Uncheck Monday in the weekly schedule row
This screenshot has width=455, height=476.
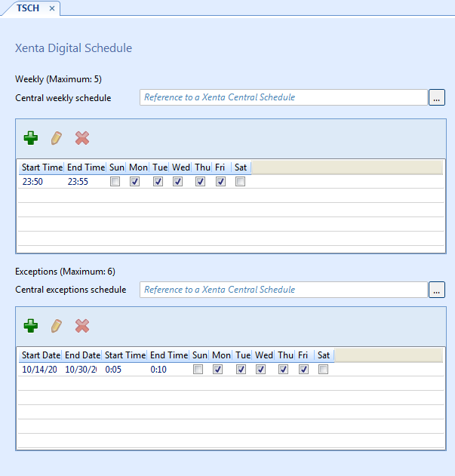(x=135, y=182)
